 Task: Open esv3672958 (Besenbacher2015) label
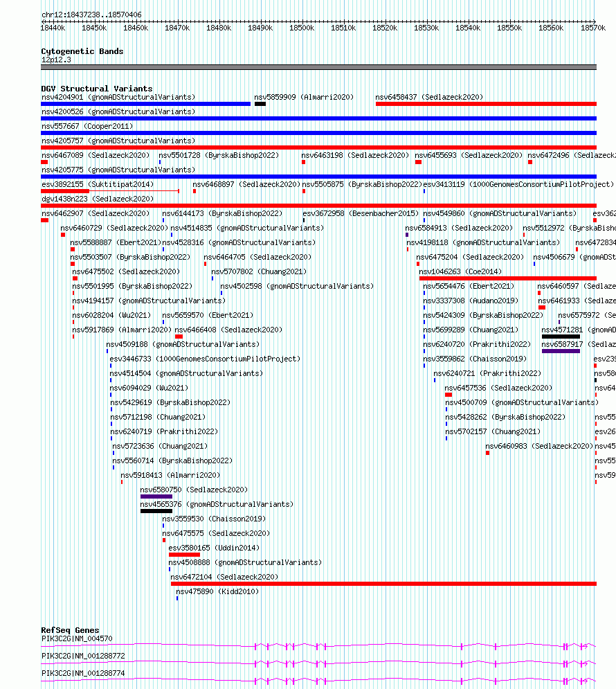361,213
